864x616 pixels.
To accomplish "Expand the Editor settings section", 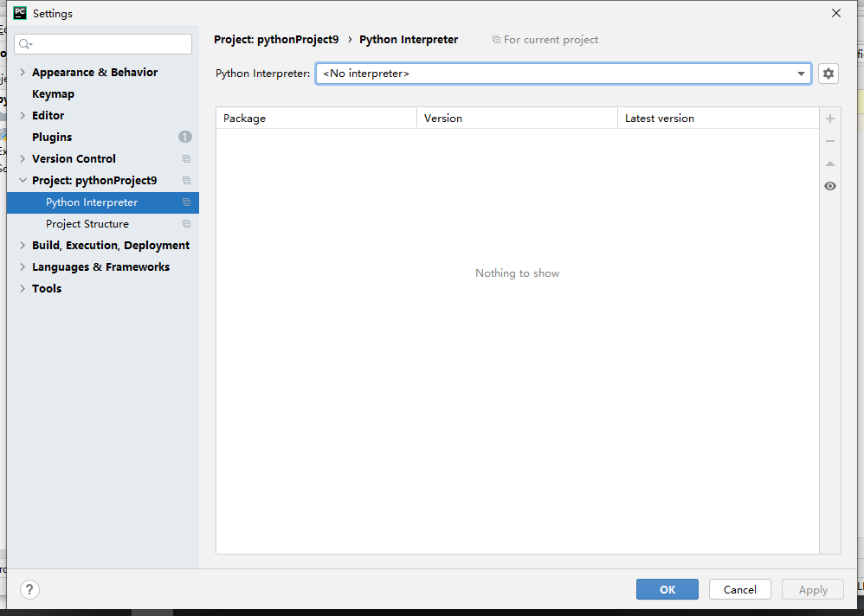I will click(x=23, y=116).
